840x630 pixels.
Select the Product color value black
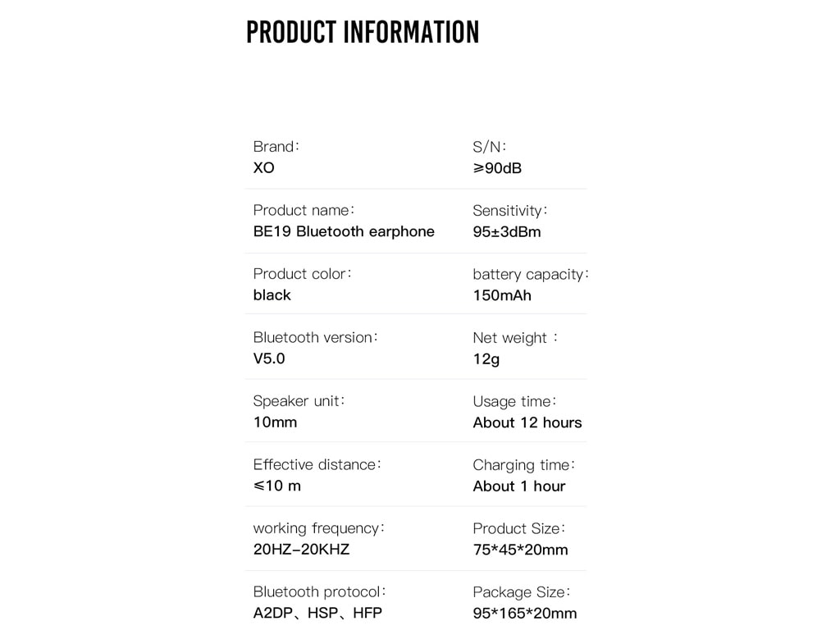click(272, 295)
